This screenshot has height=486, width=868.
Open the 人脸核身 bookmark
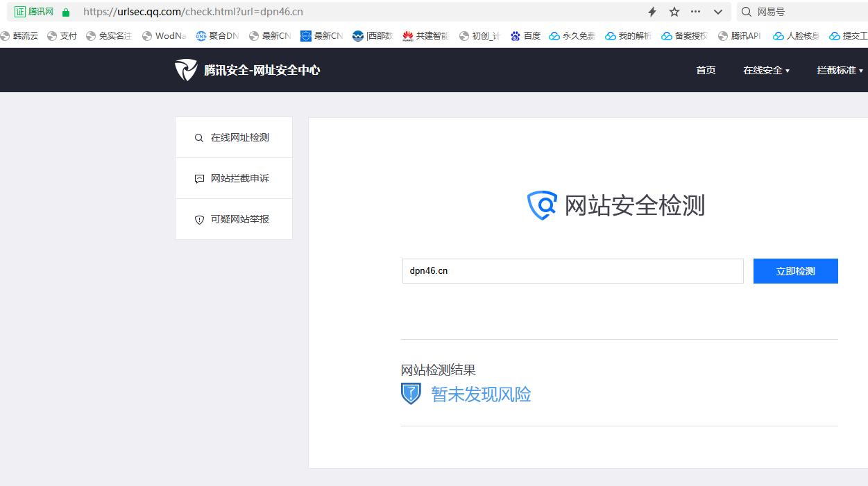point(797,36)
